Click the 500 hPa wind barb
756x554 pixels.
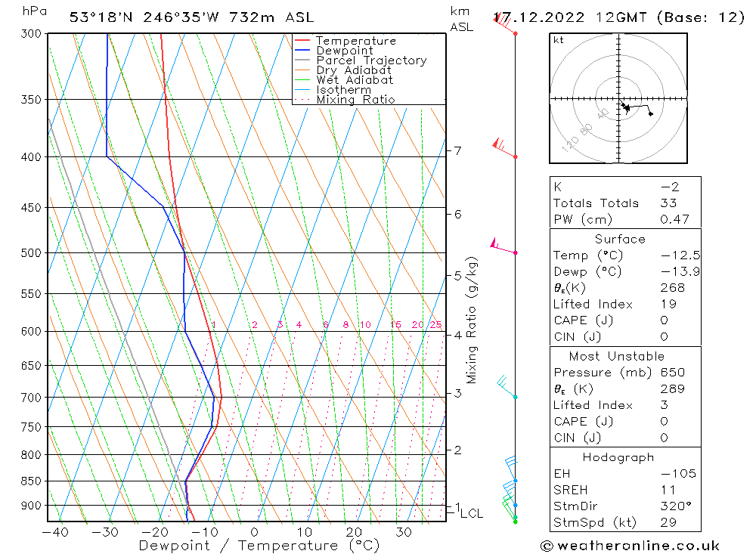point(503,246)
